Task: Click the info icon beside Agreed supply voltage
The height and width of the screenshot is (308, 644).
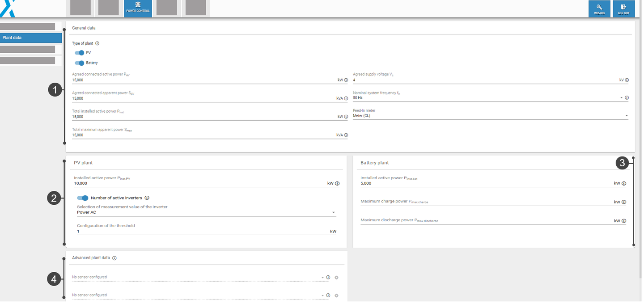Action: (x=627, y=80)
